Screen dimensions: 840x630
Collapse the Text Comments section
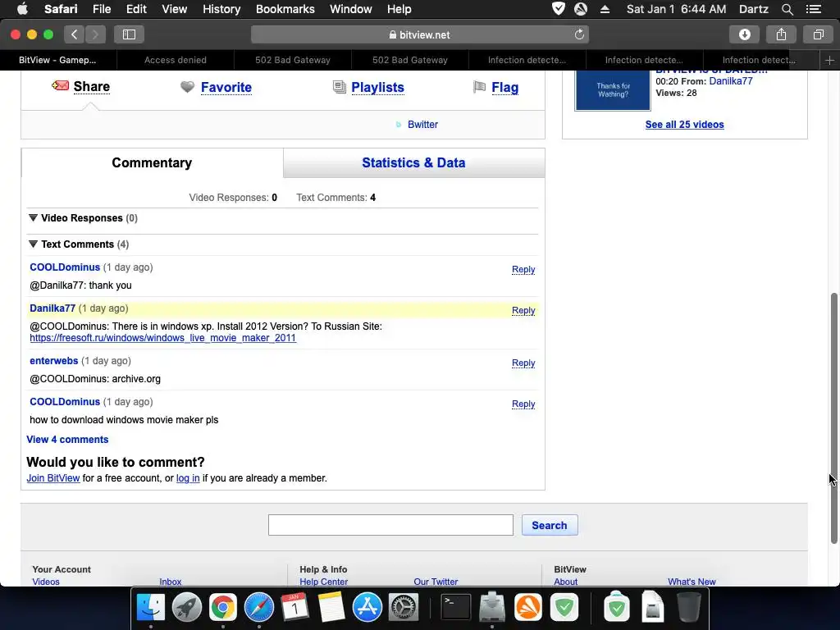point(33,244)
